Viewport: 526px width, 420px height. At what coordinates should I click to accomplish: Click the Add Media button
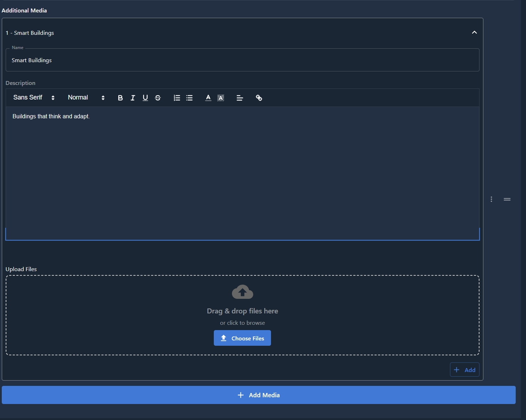[259, 395]
